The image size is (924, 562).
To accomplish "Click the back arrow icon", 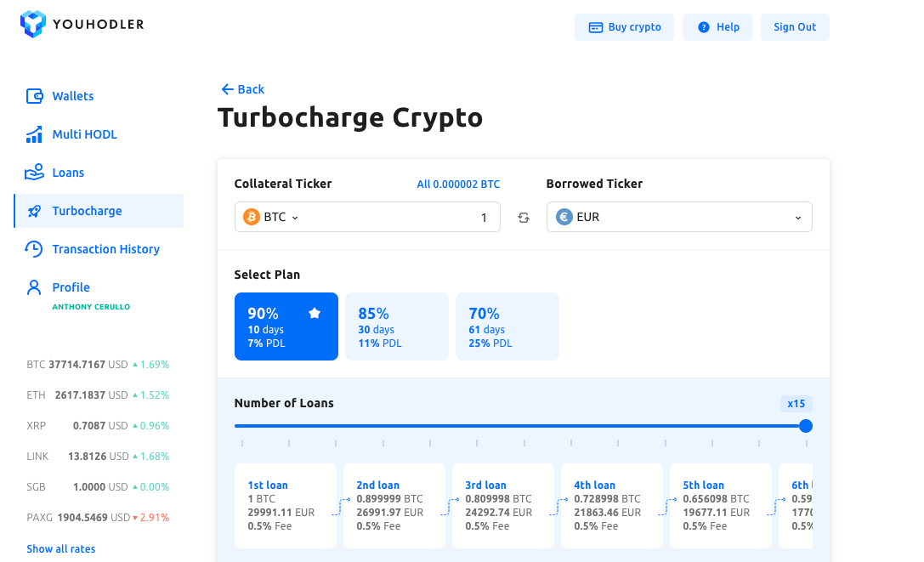I will pyautogui.click(x=228, y=89).
